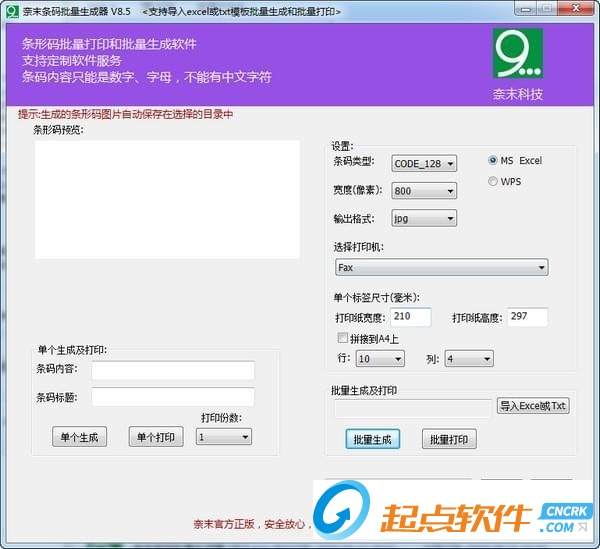Click the banner line 支持定制软件服务
Viewport: 600px width, 549px height.
(72, 60)
